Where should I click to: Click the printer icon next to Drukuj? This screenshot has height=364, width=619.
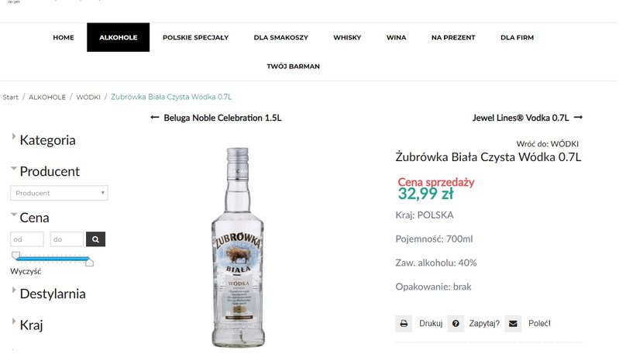[404, 324]
